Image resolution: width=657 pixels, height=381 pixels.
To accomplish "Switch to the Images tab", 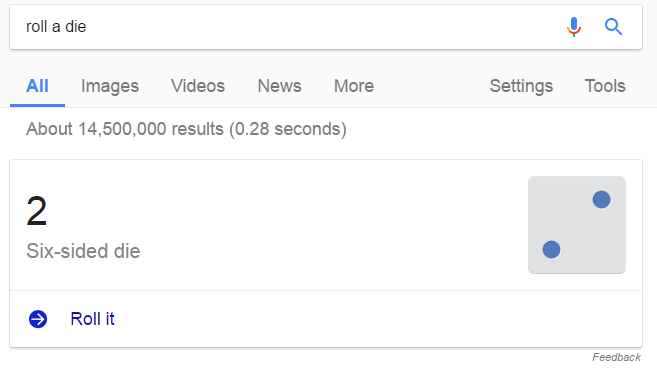I will coord(110,86).
